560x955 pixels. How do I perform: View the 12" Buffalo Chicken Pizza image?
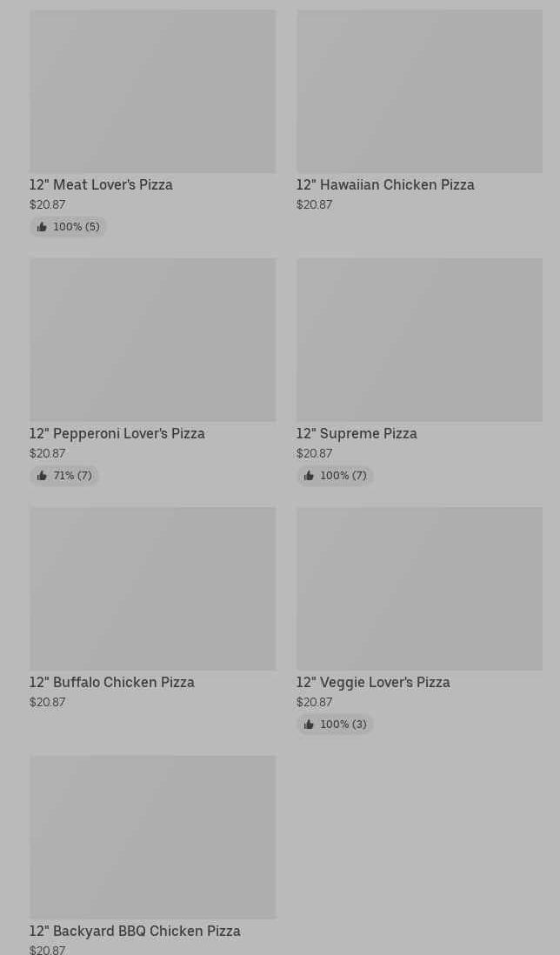[152, 588]
